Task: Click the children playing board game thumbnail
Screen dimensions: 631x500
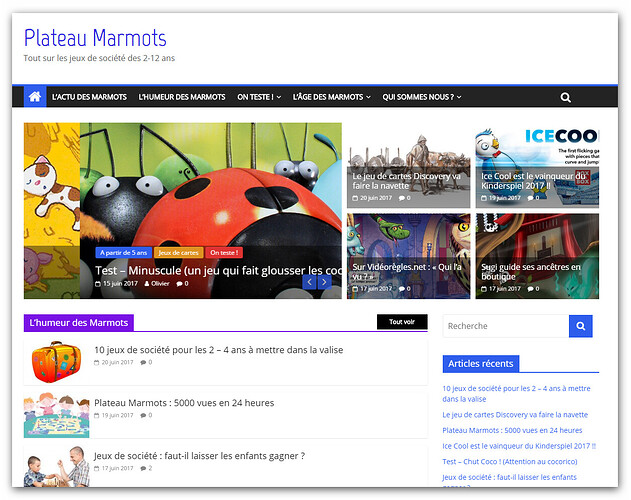Action: (56, 415)
